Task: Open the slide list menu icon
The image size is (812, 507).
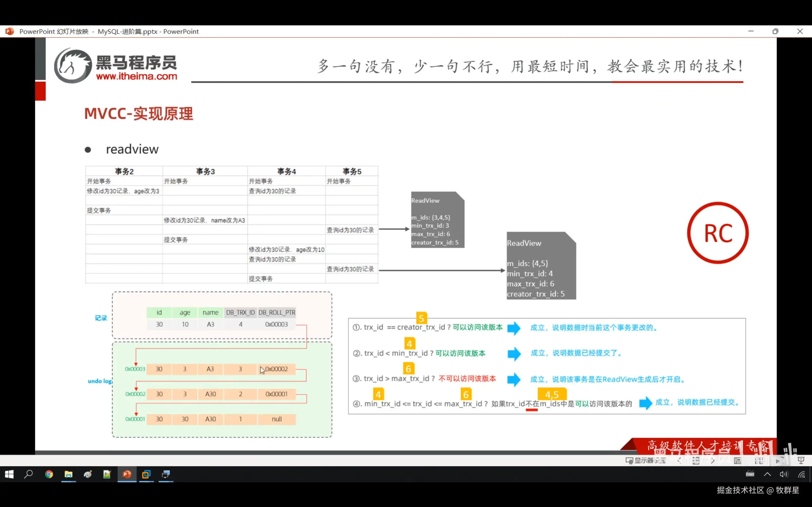Action: coord(696,460)
